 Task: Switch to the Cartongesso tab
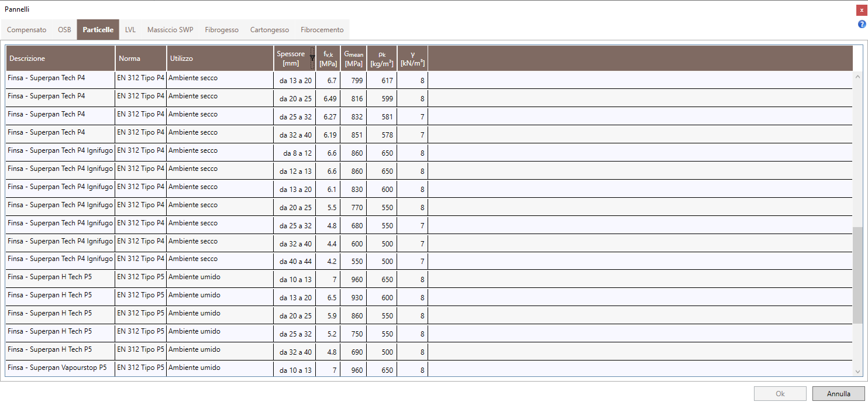pos(270,30)
